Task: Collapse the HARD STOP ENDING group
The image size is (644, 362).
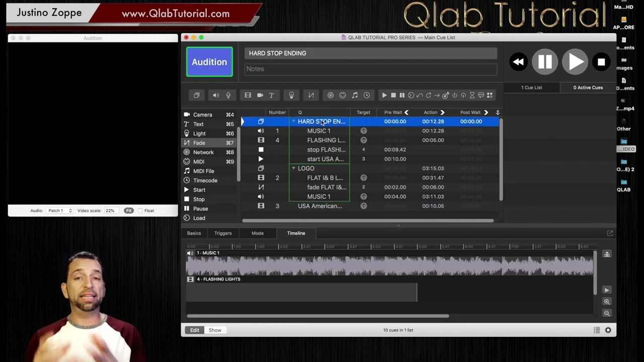Action: [293, 122]
